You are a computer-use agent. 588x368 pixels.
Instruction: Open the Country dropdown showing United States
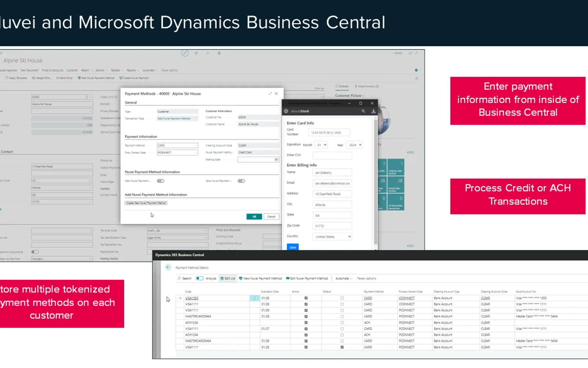click(x=332, y=237)
